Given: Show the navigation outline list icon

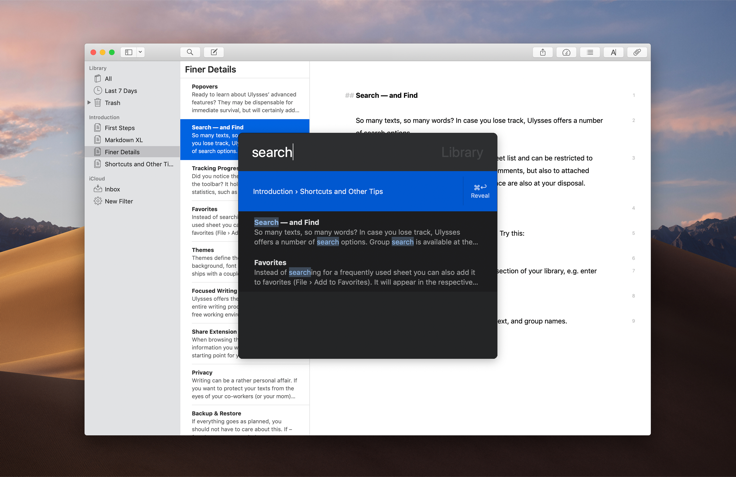Looking at the screenshot, I should 590,52.
